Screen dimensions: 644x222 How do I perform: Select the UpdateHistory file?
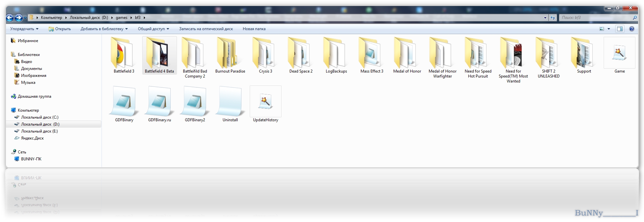pyautogui.click(x=266, y=104)
